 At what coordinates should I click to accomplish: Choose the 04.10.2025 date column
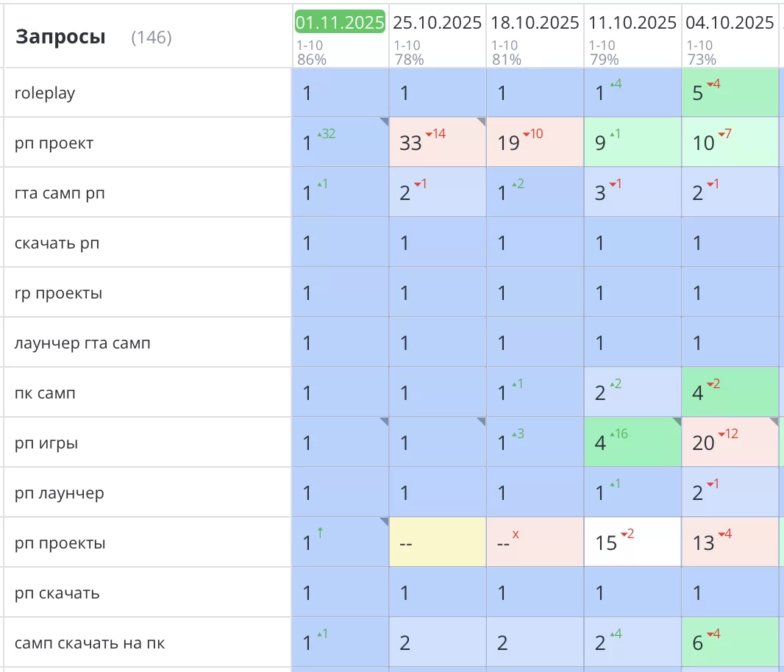pyautogui.click(x=730, y=23)
